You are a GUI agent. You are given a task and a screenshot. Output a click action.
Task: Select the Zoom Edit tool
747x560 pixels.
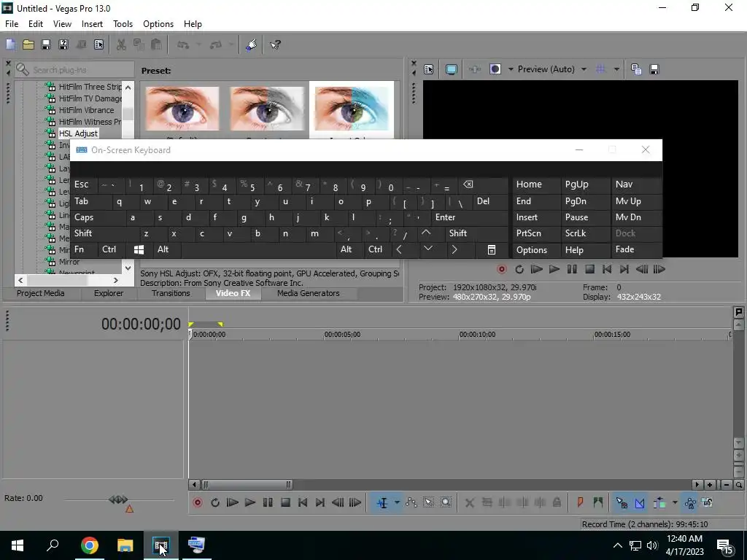[x=446, y=503]
